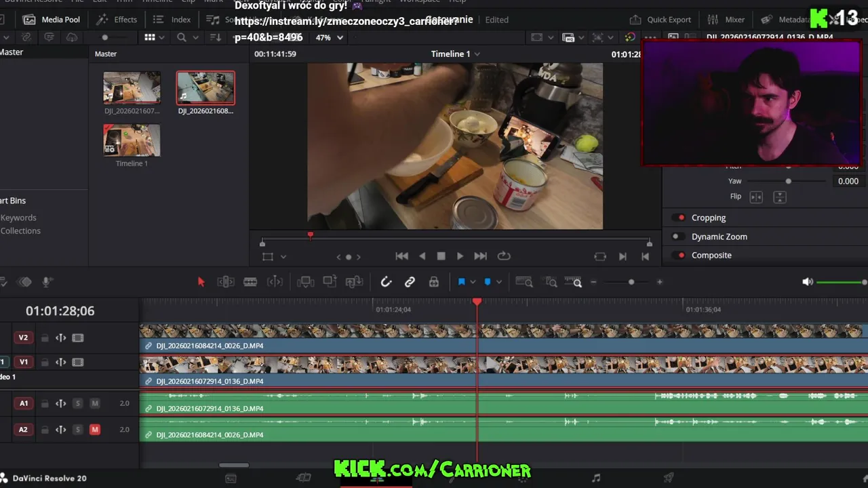868x488 pixels.
Task: Lock video track V2
Action: (x=45, y=338)
